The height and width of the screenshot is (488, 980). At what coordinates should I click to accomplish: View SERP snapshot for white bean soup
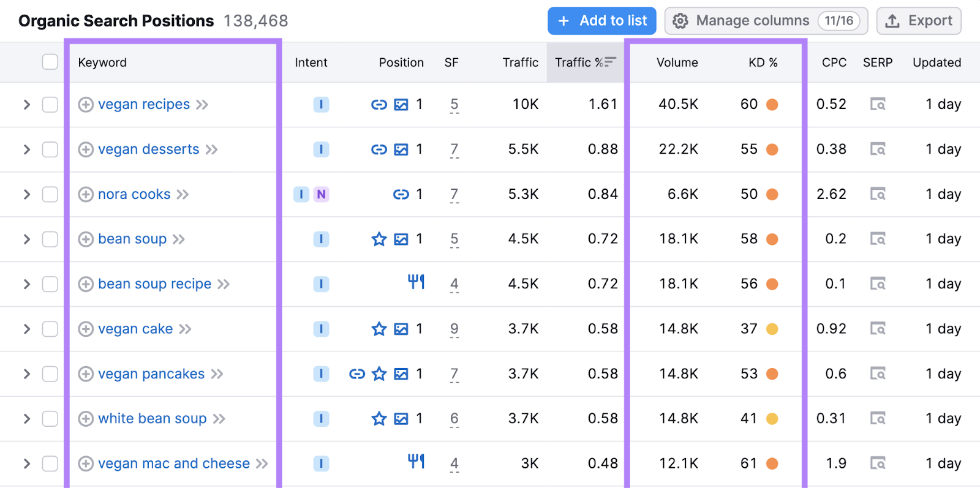pyautogui.click(x=878, y=419)
